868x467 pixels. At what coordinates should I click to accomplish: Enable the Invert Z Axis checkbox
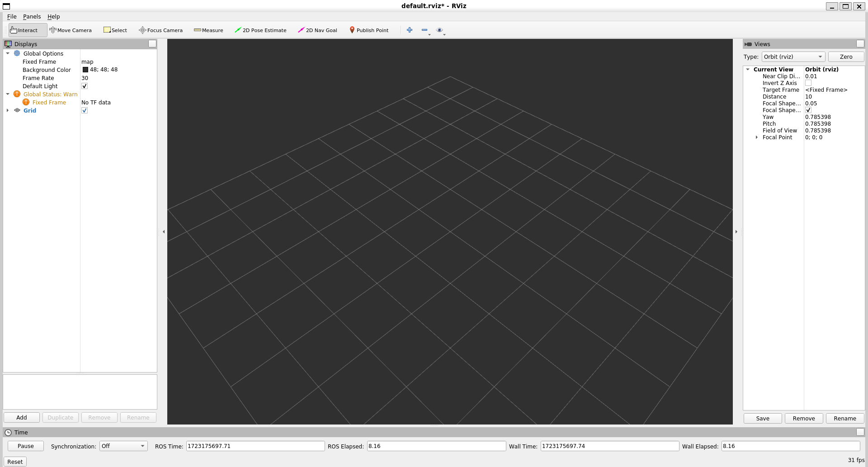coord(808,83)
